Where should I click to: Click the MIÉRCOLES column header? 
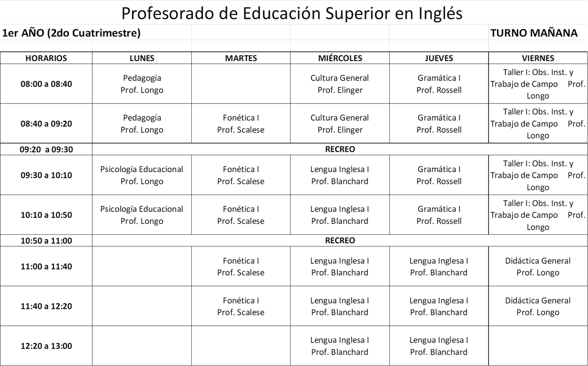(340, 58)
